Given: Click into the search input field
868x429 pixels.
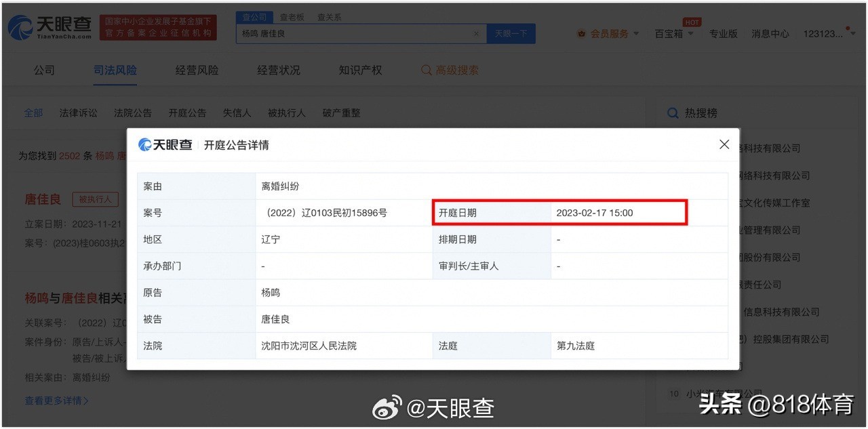Looking at the screenshot, I should point(353,34).
